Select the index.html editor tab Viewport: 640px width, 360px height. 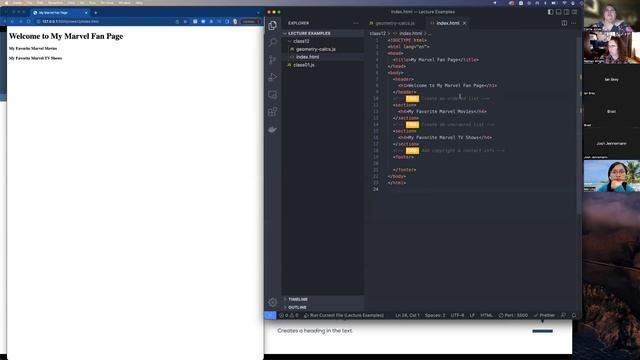click(x=447, y=23)
